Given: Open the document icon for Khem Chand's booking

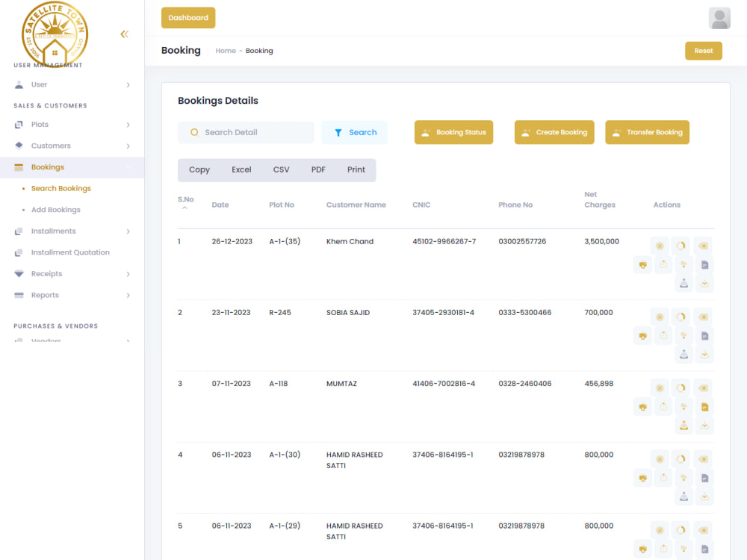Looking at the screenshot, I should pos(704,265).
